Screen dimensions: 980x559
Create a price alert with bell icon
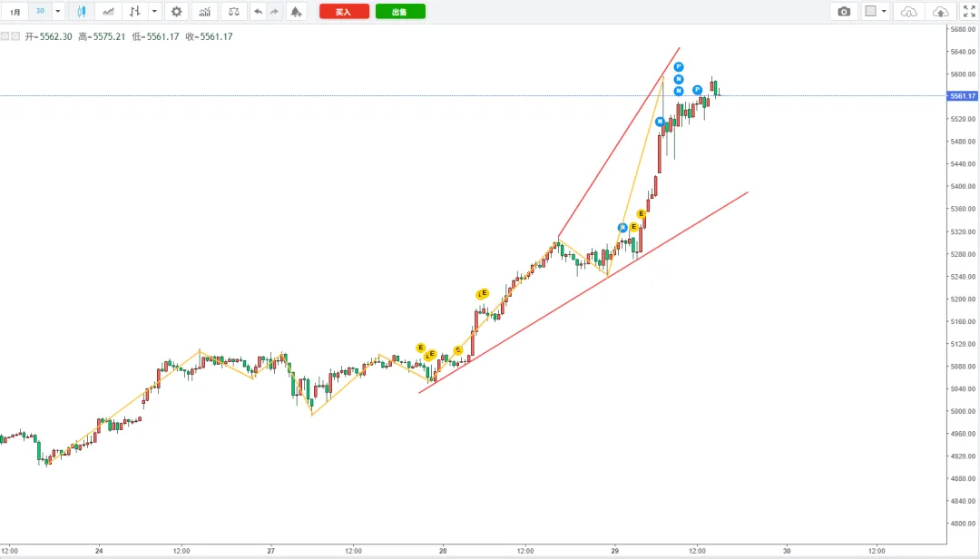296,11
